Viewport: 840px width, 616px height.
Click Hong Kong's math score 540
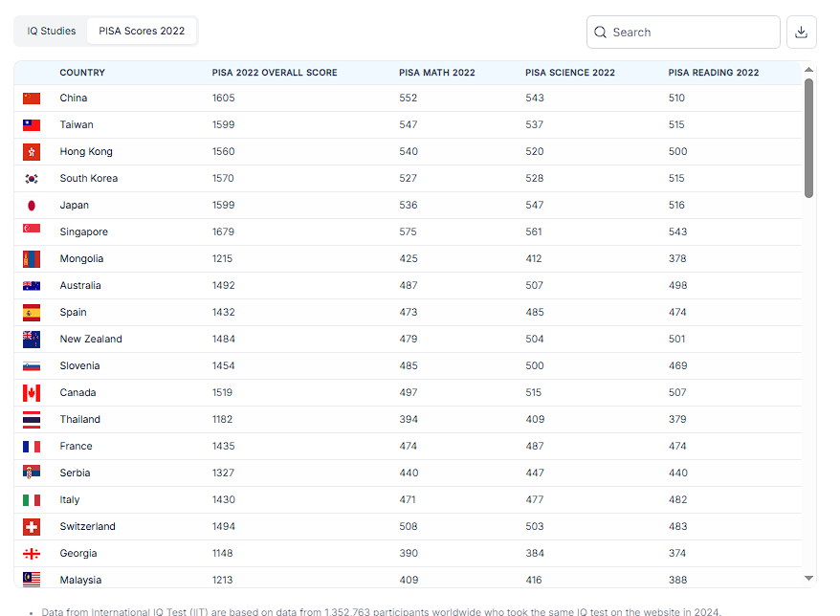(409, 151)
